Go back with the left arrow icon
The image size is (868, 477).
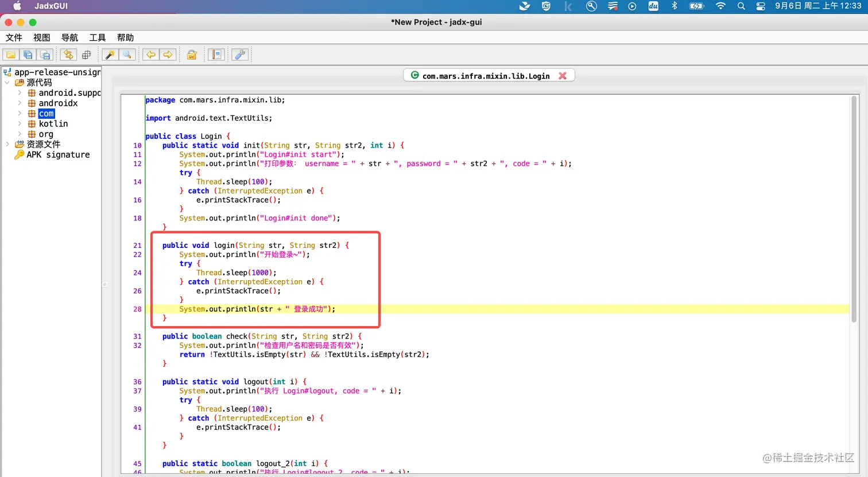pyautogui.click(x=151, y=55)
